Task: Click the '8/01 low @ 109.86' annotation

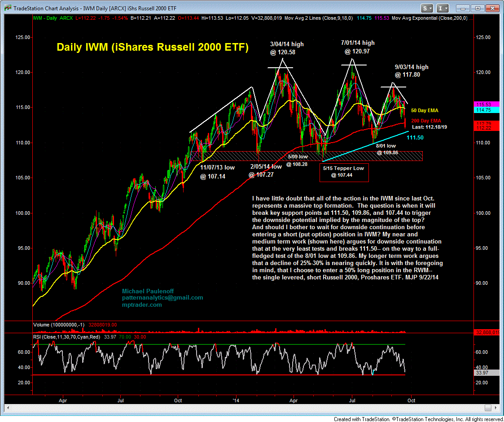Action: click(x=387, y=149)
